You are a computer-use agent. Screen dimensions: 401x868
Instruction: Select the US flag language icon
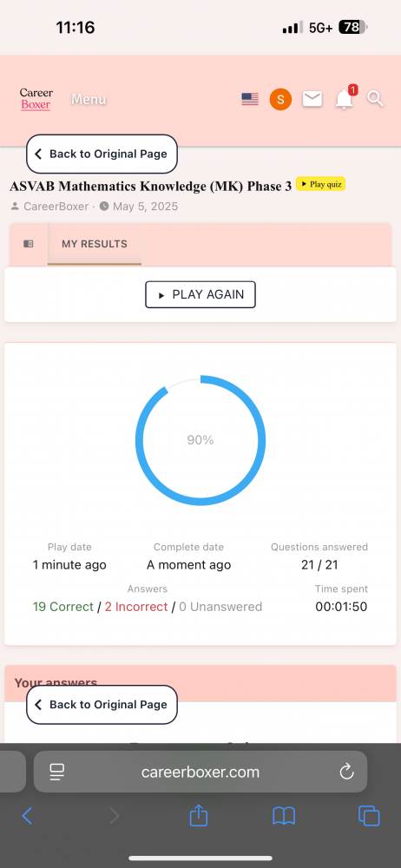pyautogui.click(x=250, y=99)
